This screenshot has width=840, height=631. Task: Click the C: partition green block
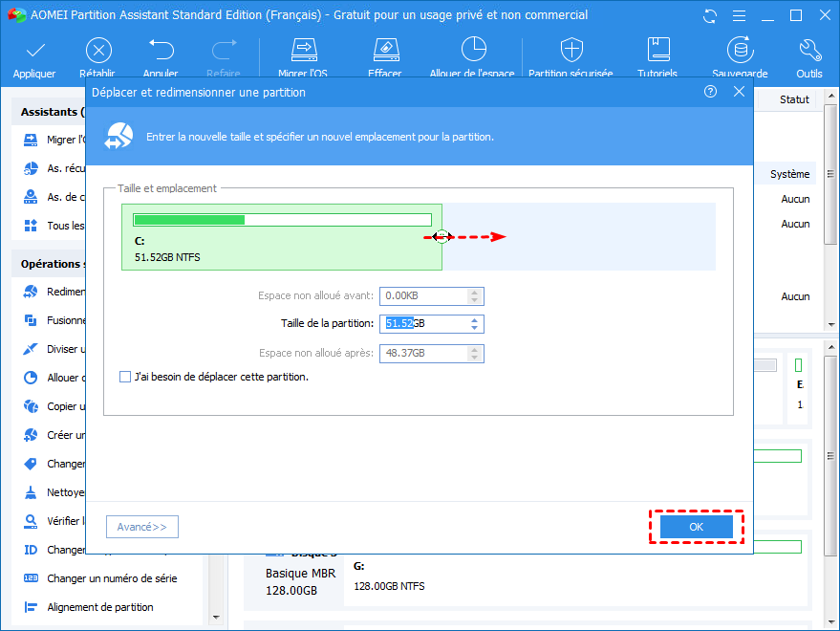(282, 237)
